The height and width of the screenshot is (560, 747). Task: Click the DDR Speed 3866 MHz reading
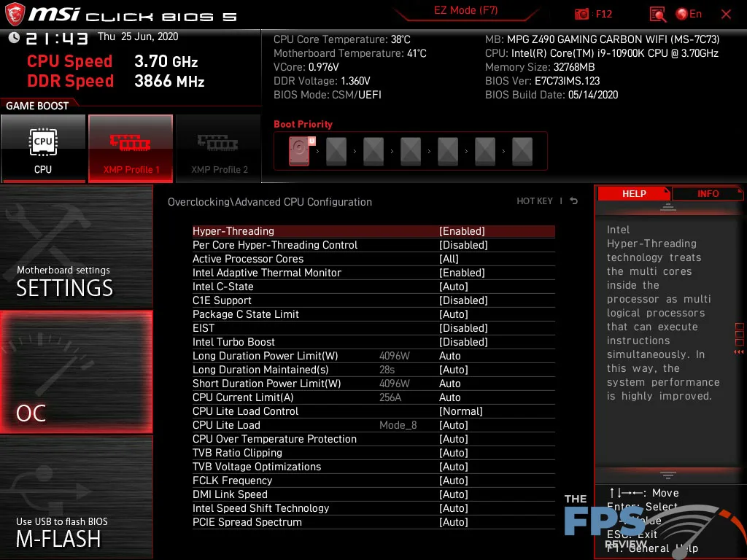(116, 81)
